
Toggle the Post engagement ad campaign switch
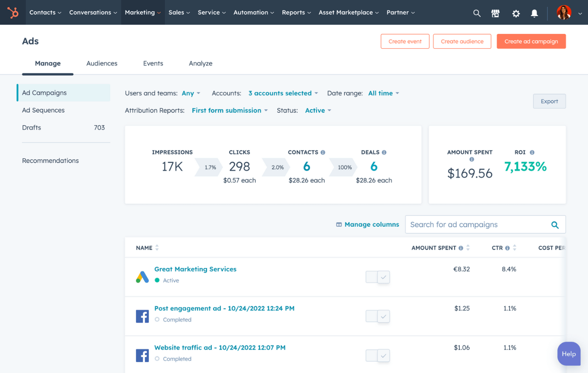(x=378, y=316)
